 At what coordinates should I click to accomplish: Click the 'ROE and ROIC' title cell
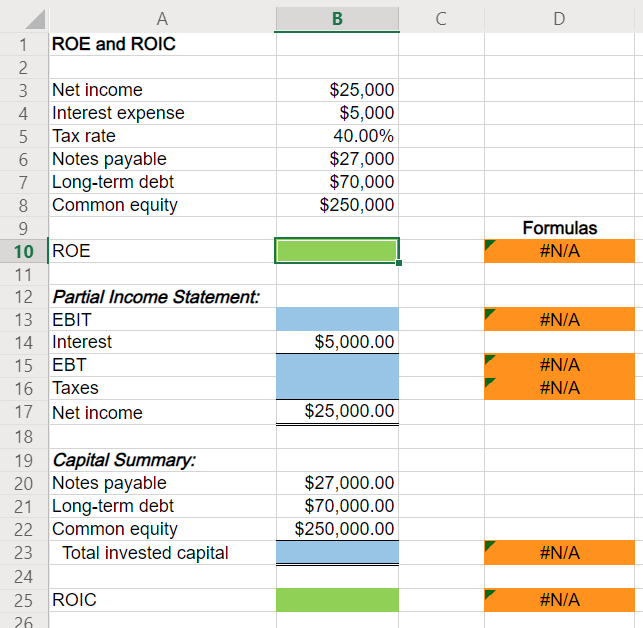[162, 44]
